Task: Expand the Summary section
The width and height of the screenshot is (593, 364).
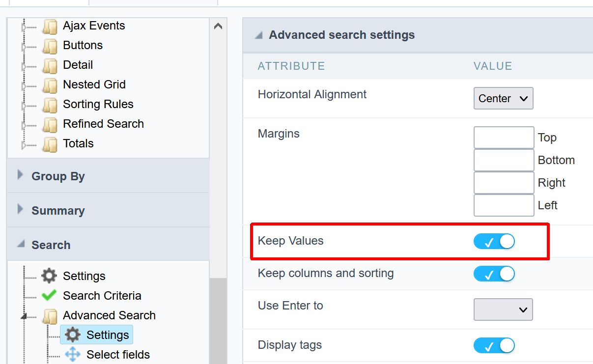Action: pyautogui.click(x=58, y=211)
